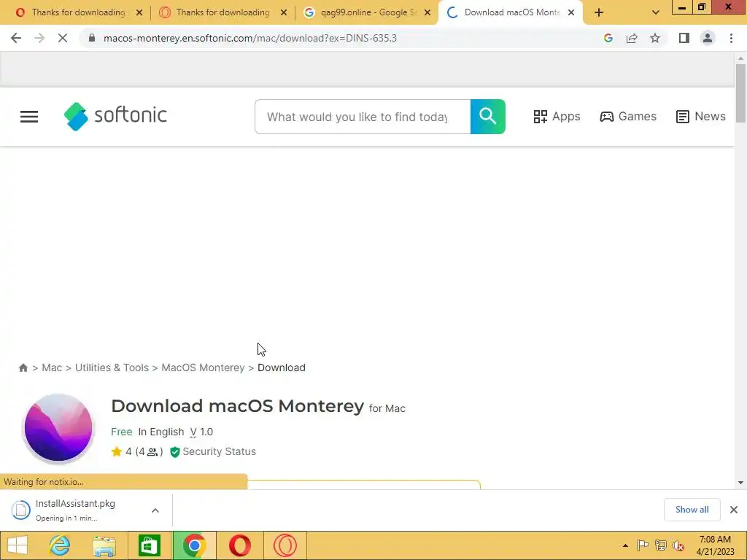Open InstallAssistant.pkg download item
This screenshot has width=747, height=560.
(76, 510)
